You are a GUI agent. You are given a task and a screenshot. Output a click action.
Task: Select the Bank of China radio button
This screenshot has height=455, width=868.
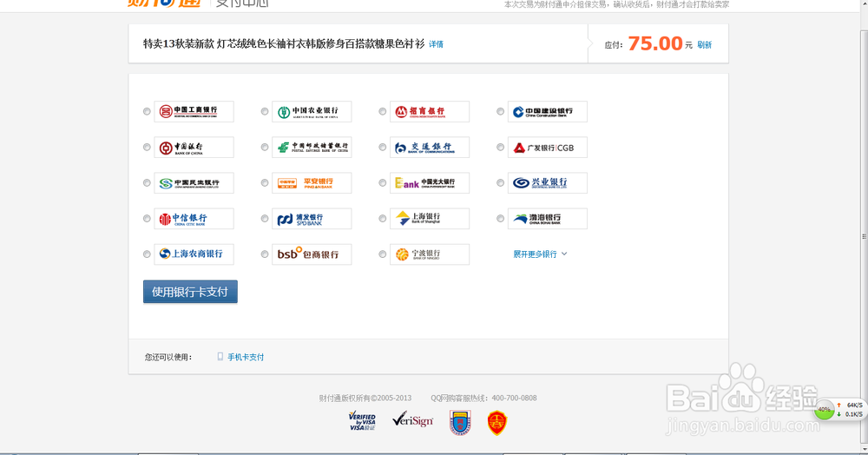pyautogui.click(x=147, y=148)
